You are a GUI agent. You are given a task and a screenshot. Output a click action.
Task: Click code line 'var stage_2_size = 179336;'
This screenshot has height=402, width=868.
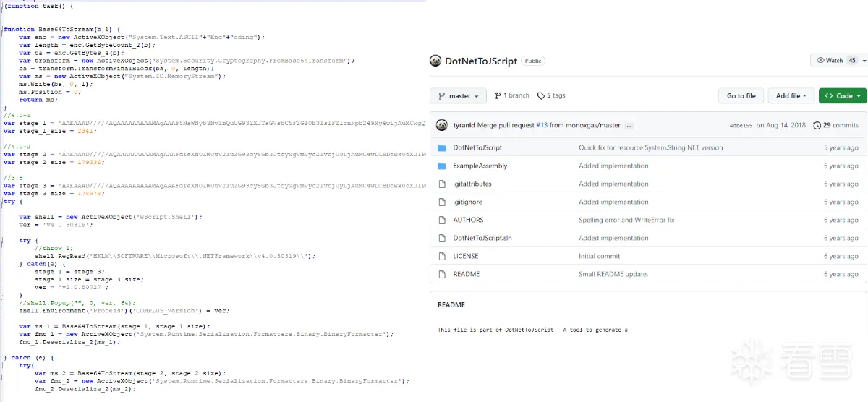54,162
